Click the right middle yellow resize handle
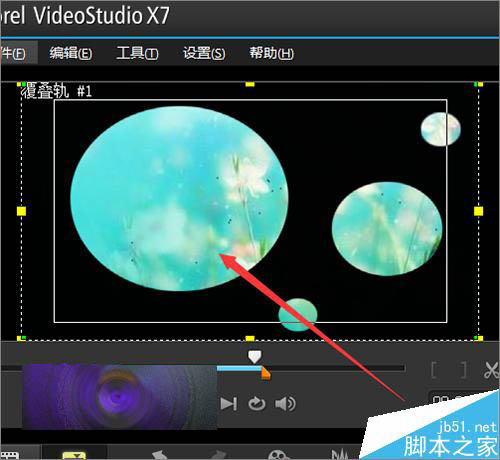 point(478,211)
